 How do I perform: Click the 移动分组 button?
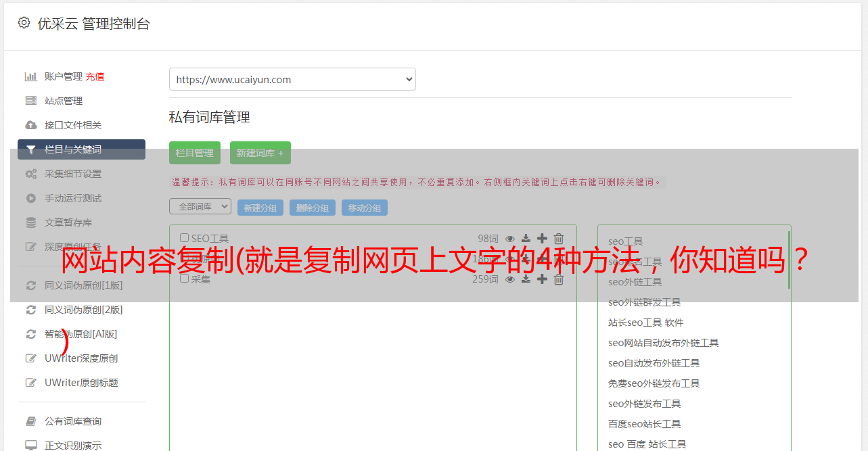tap(365, 208)
